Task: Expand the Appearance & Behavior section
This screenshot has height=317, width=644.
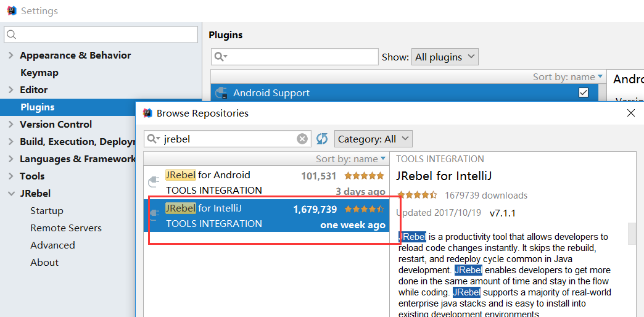Action: pos(10,56)
